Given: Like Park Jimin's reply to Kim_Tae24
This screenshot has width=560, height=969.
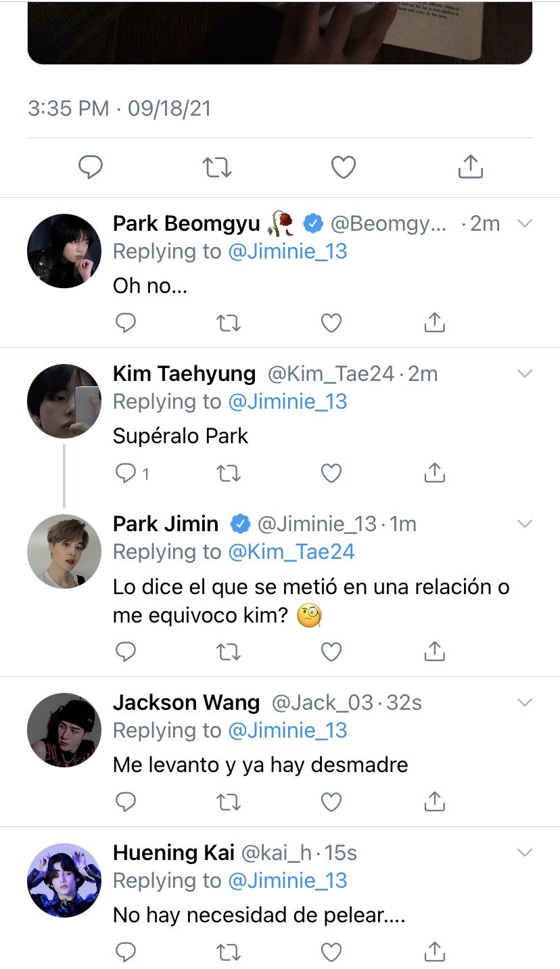Looking at the screenshot, I should click(331, 651).
